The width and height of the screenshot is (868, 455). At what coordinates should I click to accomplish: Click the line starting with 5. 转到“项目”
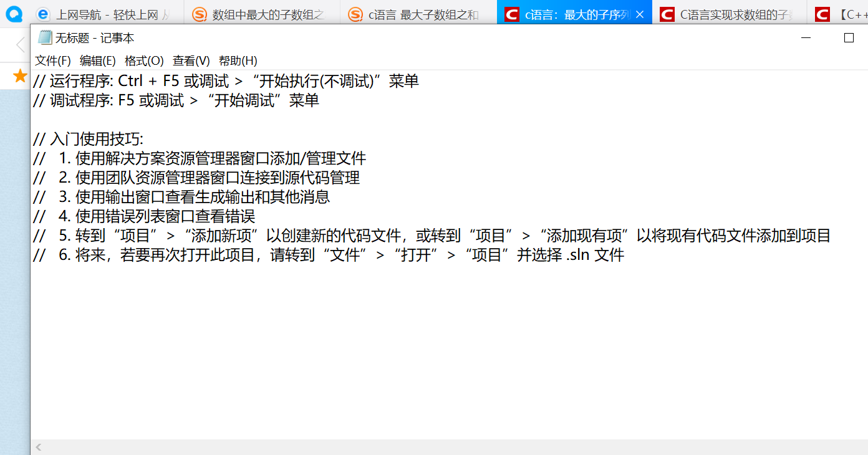coord(432,236)
